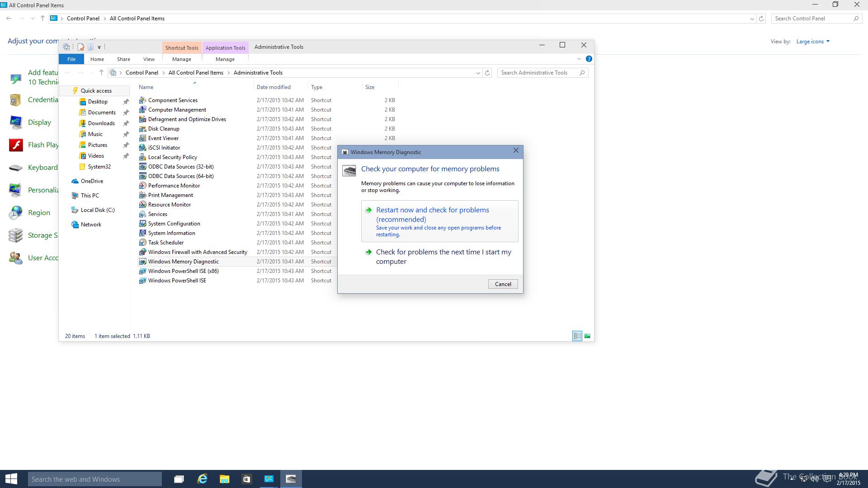Viewport: 868px width, 488px height.
Task: Click the Computer Management shortcut icon
Action: (142, 110)
